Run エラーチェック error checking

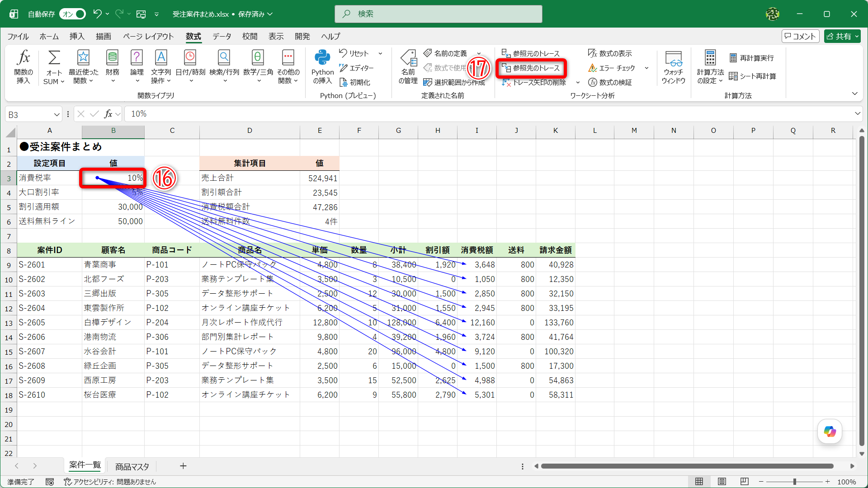pos(612,68)
